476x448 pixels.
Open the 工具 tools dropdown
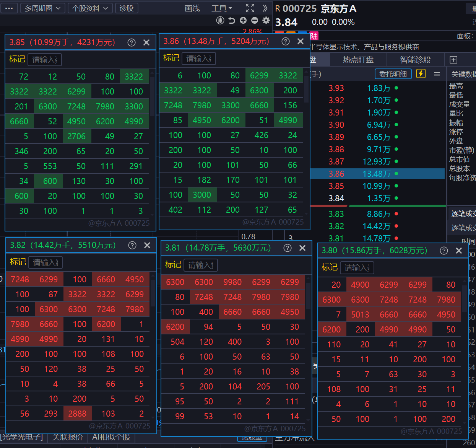pyautogui.click(x=222, y=8)
